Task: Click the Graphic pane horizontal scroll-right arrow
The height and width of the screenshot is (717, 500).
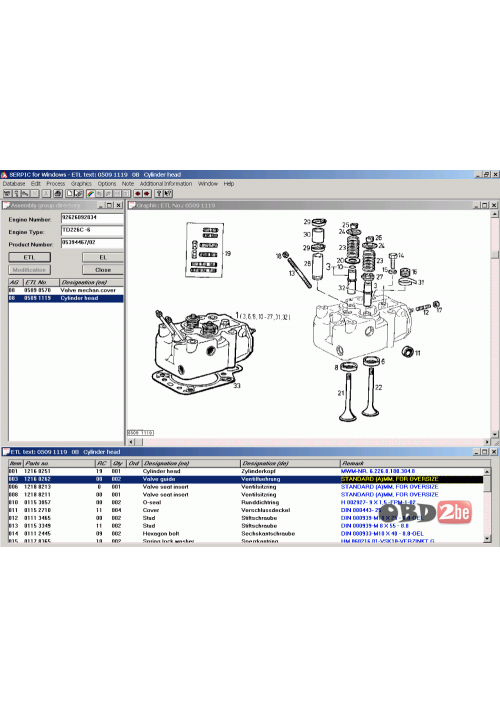Action: point(487,442)
